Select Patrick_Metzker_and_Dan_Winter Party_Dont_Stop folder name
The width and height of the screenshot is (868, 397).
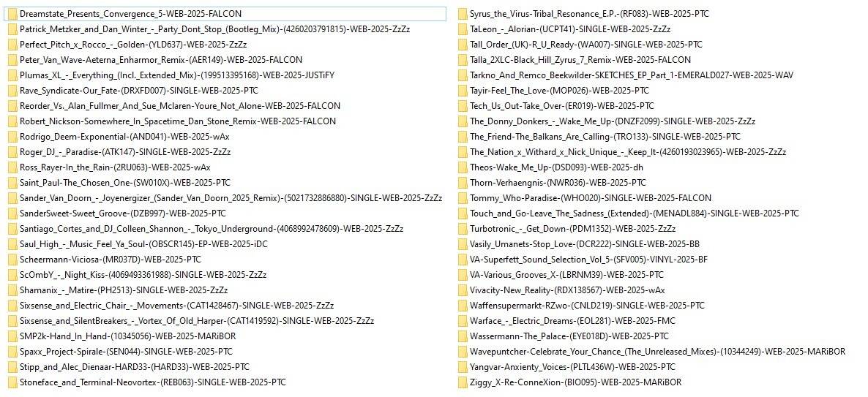click(214, 29)
